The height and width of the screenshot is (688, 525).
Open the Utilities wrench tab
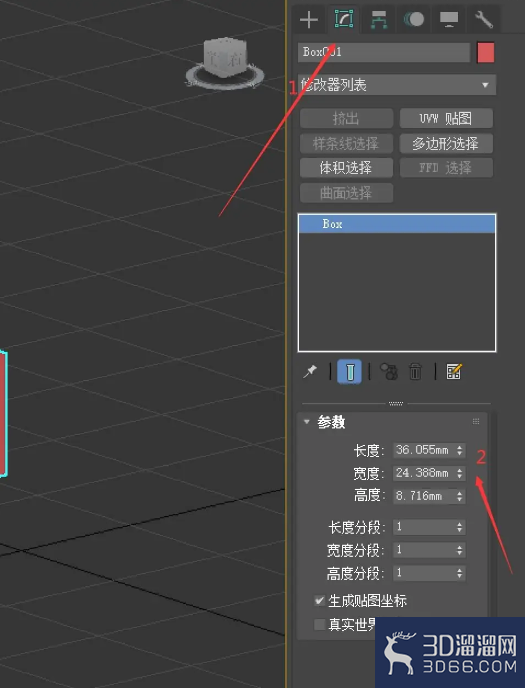[x=484, y=20]
